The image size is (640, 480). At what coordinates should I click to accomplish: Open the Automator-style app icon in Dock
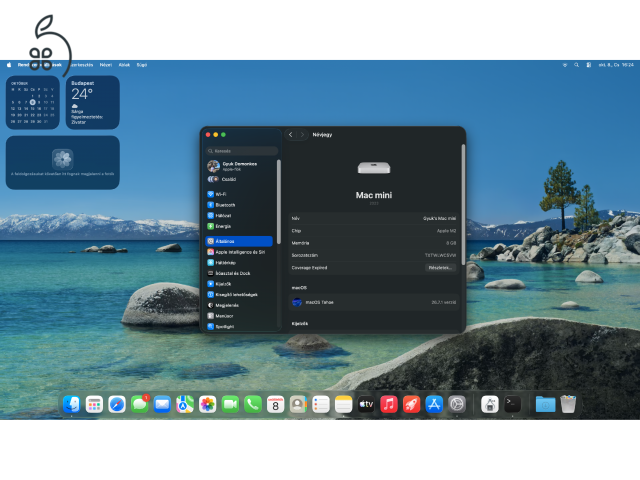490,404
